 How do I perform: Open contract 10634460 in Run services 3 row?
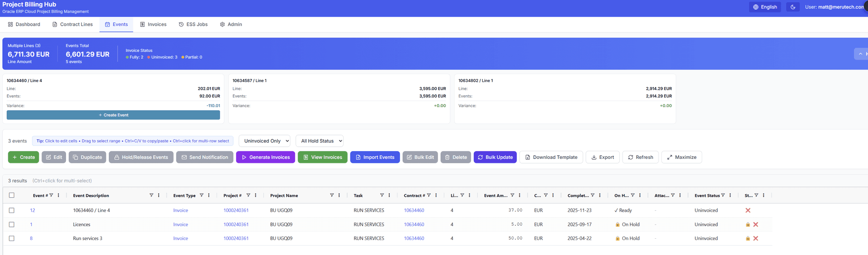(414, 238)
